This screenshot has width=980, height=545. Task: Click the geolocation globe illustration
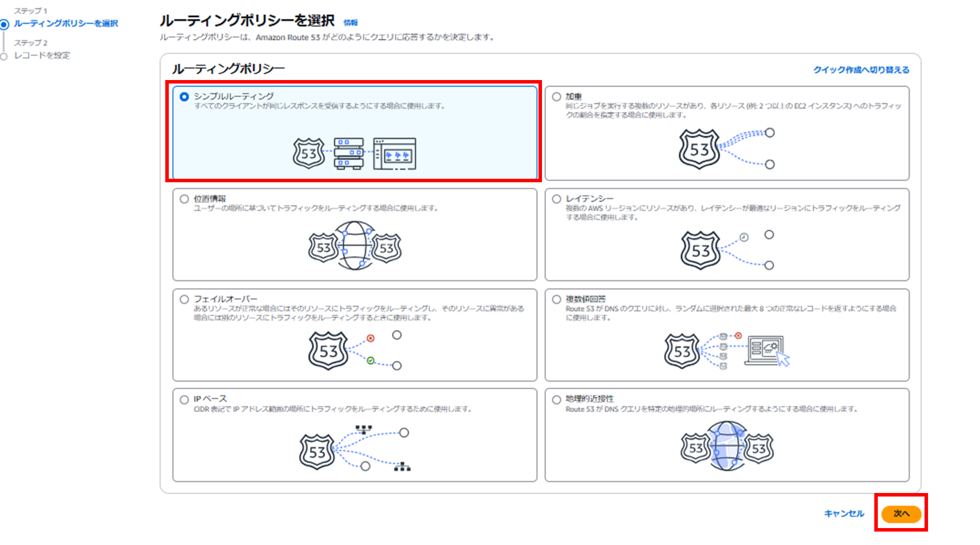pos(355,246)
